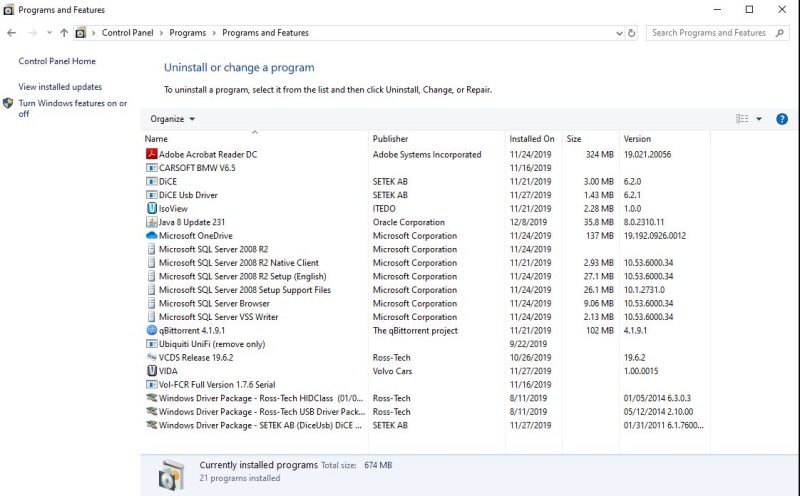Open the view options dropdown arrow
Image resolution: width=800 pixels, height=496 pixels.
coord(759,119)
